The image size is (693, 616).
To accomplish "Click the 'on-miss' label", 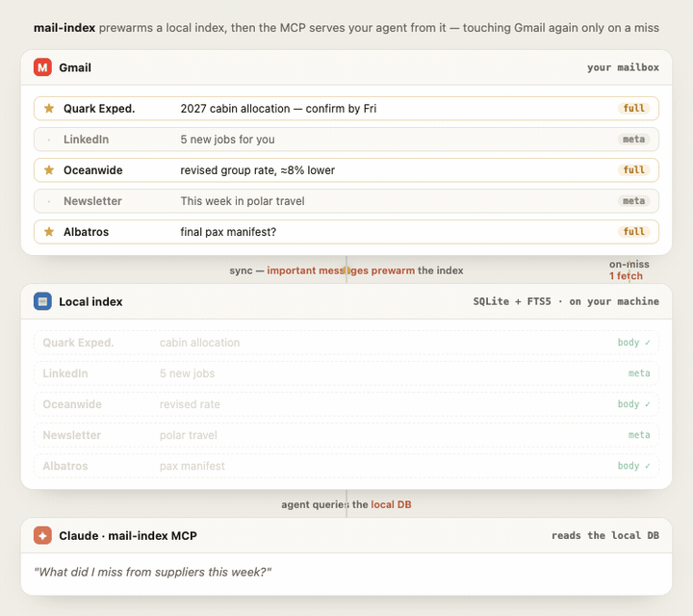I will 629,265.
